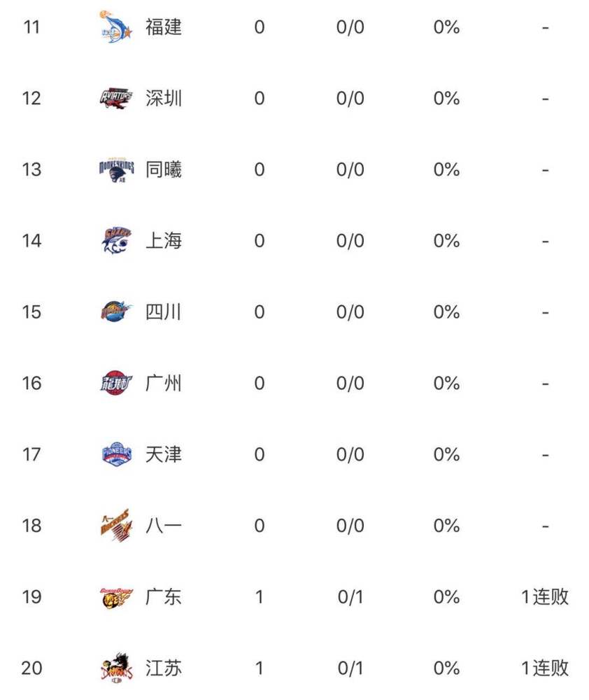Image resolution: width=589 pixels, height=700 pixels.
Task: Click the 上海 team name
Action: click(164, 241)
